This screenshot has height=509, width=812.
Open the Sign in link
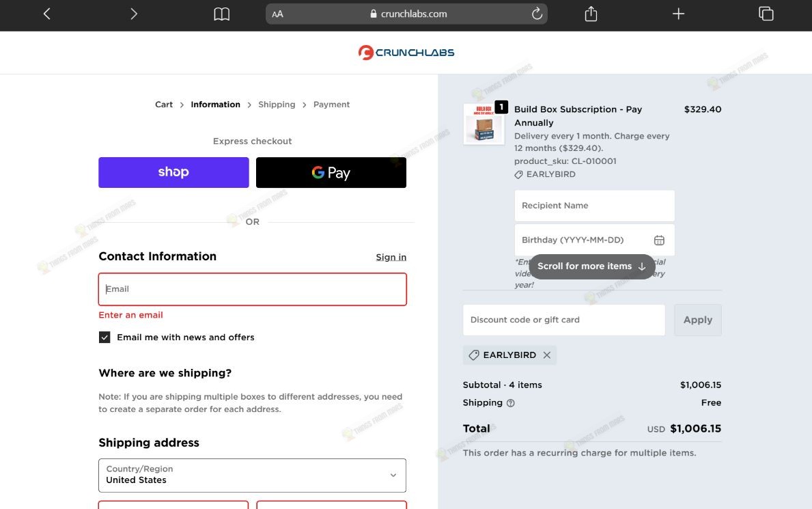pyautogui.click(x=391, y=257)
